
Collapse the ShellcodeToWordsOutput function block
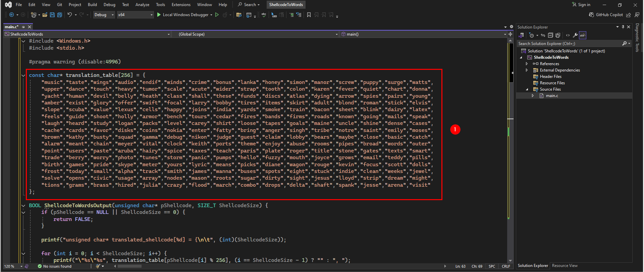coord(23,206)
